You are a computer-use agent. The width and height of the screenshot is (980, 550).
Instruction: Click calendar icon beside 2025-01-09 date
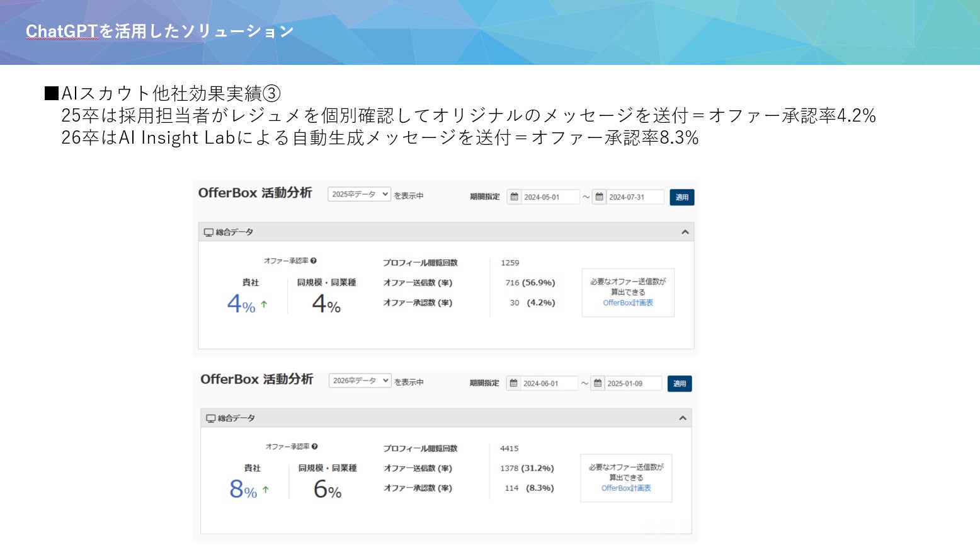pos(598,383)
